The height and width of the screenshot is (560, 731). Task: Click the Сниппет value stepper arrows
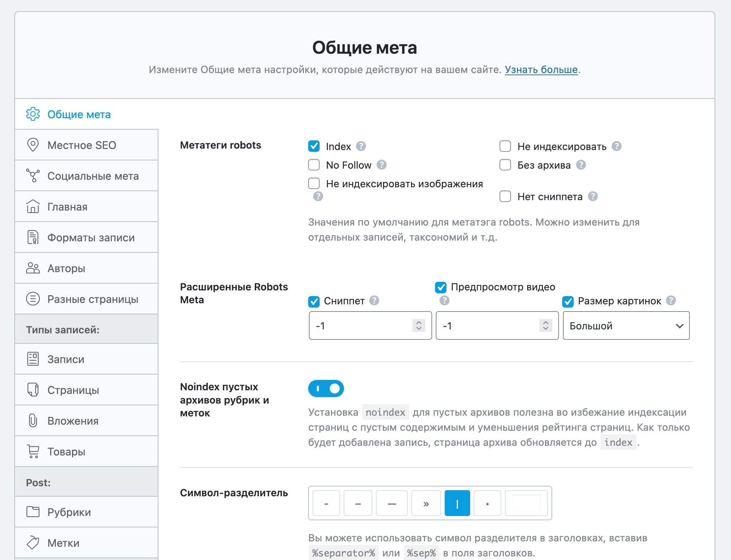(419, 325)
